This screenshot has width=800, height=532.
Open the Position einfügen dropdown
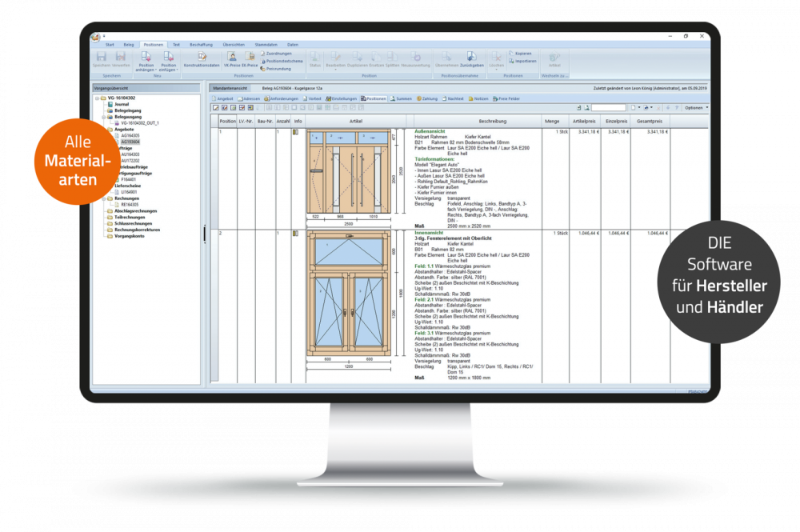[169, 69]
